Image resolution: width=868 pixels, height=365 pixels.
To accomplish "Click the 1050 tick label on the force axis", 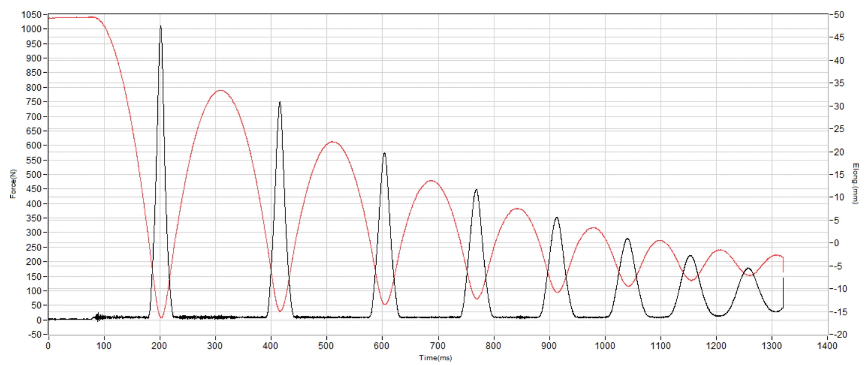I will tap(31, 15).
